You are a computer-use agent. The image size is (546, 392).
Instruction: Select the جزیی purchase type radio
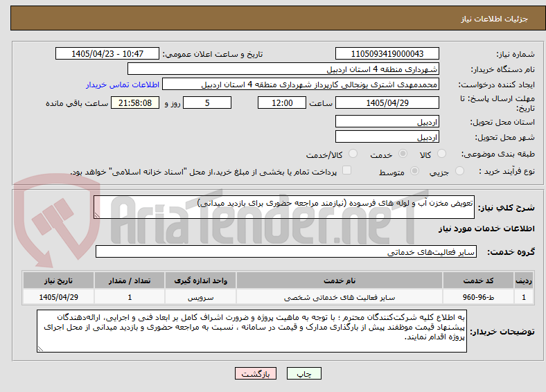click(x=459, y=171)
